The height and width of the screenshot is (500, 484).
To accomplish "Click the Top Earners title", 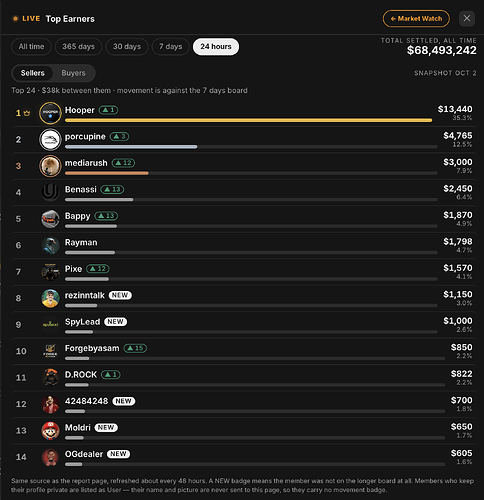I will 70,19.
